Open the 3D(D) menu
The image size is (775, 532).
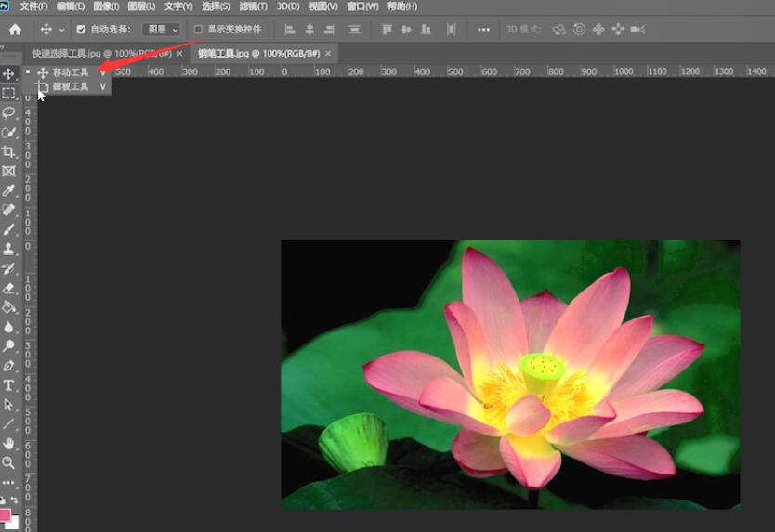click(x=288, y=6)
